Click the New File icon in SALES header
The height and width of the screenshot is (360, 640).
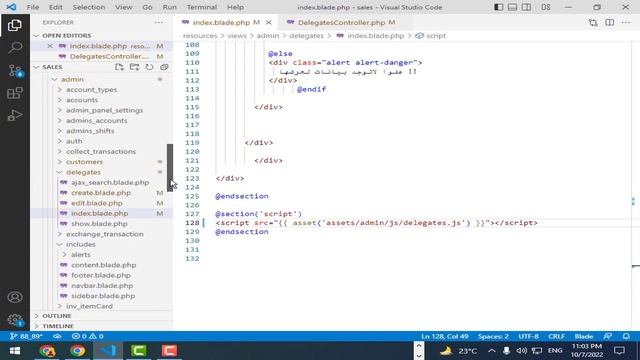click(x=119, y=67)
